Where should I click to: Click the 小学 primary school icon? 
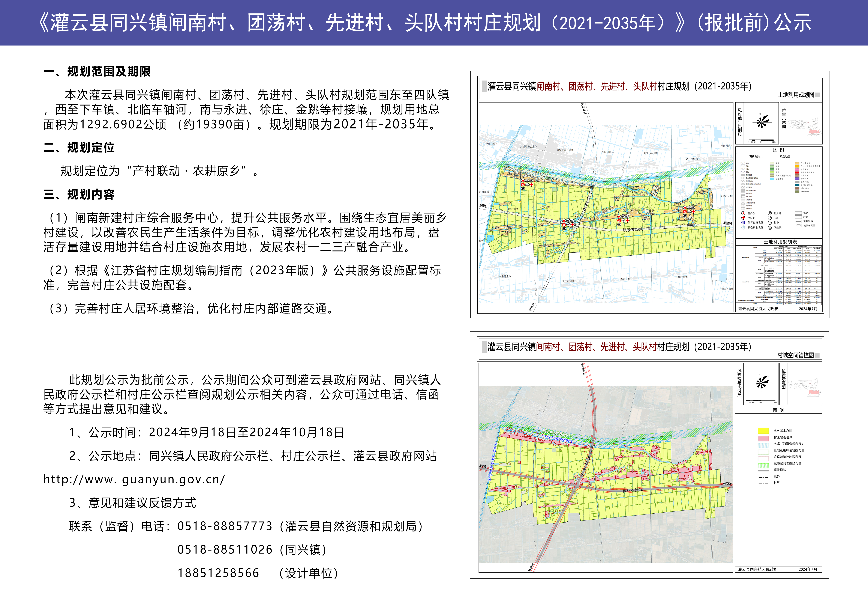click(770, 218)
